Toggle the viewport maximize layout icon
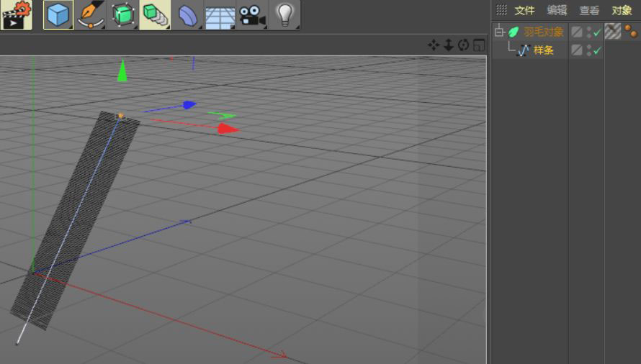 click(x=479, y=45)
